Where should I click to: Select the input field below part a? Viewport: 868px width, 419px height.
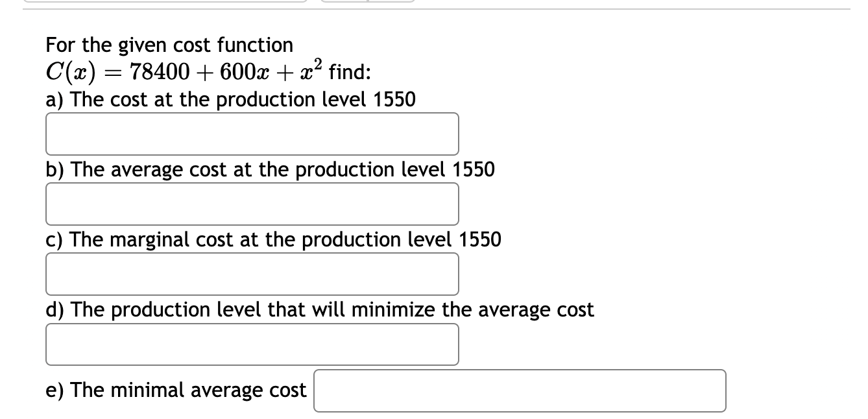tap(252, 134)
